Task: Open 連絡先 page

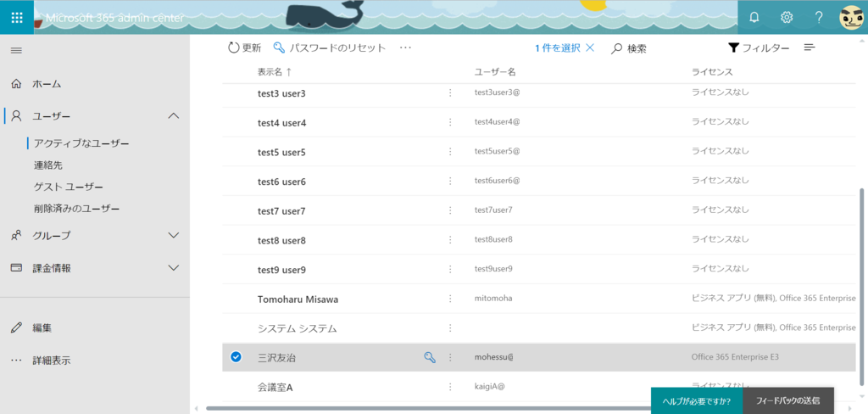Action: 48,165
